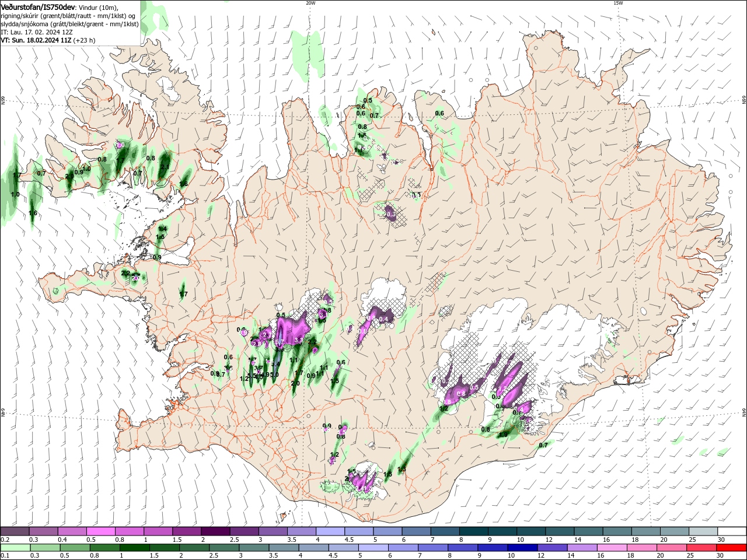747x560 pixels.
Task: Click the medium green 0.5–0.8 rain legend swatch
Action: pyautogui.click(x=75, y=548)
